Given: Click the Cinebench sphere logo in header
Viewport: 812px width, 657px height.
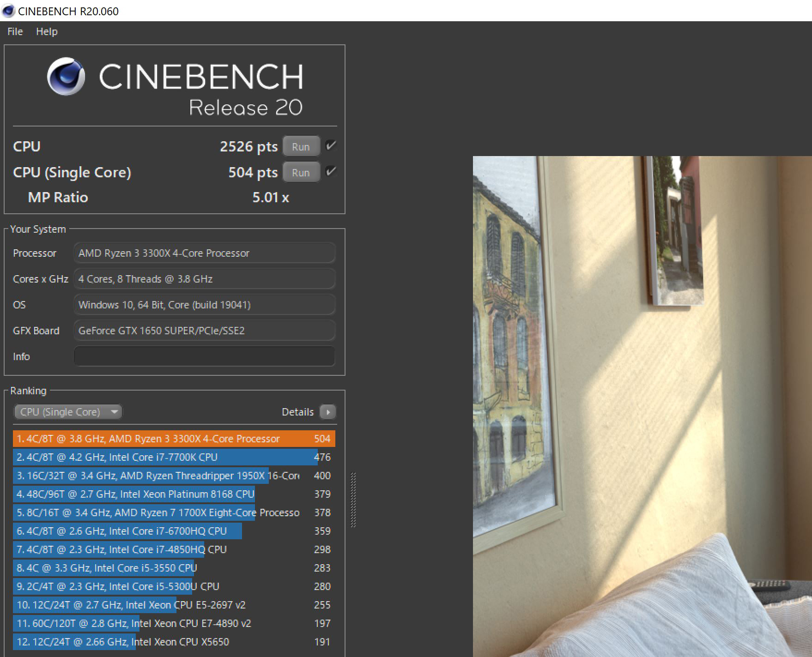Looking at the screenshot, I should pos(66,76).
